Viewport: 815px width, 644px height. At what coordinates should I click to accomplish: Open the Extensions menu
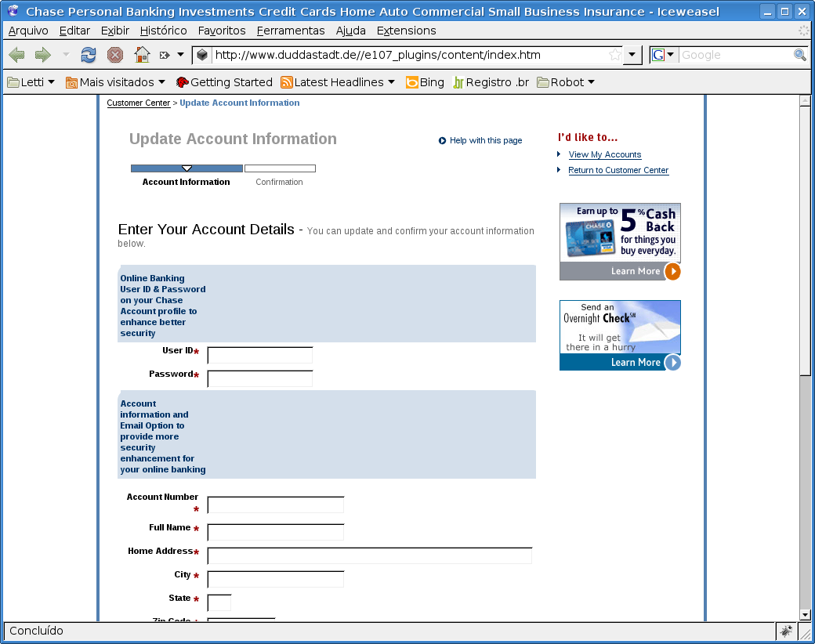(x=407, y=31)
